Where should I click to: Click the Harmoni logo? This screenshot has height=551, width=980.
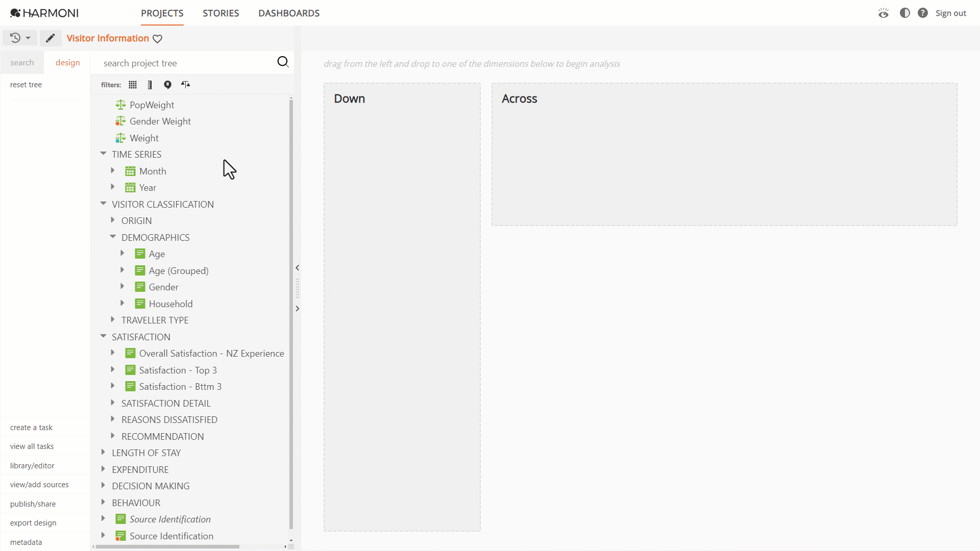44,13
